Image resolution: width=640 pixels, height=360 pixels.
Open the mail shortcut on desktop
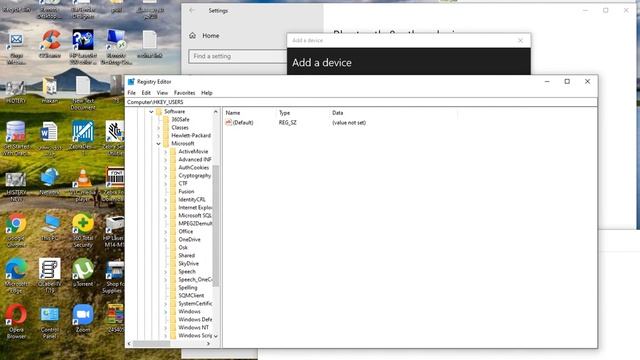coord(16,47)
